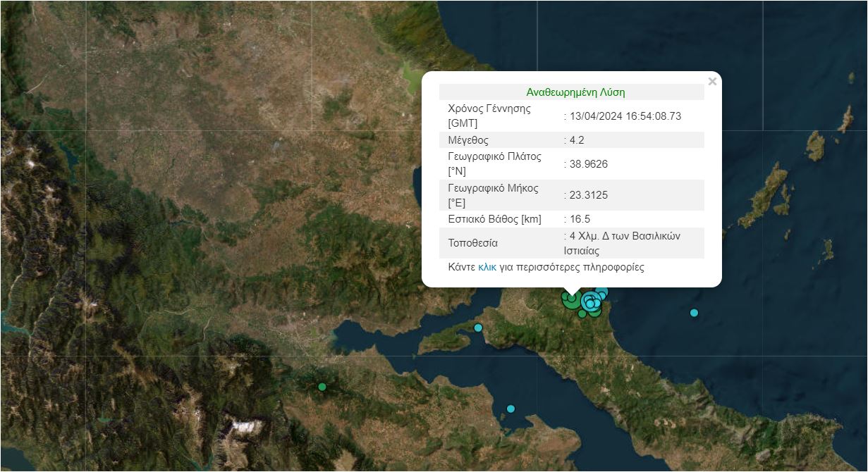This screenshot has height=472, width=868.
Task: Click the origin time value 13/04/2024 16:54:08.73
Action: (x=625, y=116)
